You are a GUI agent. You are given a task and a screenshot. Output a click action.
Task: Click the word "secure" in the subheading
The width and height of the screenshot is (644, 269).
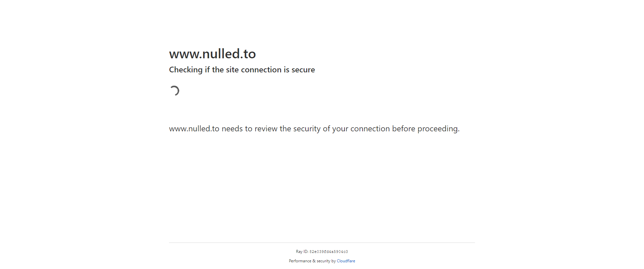[x=303, y=70]
